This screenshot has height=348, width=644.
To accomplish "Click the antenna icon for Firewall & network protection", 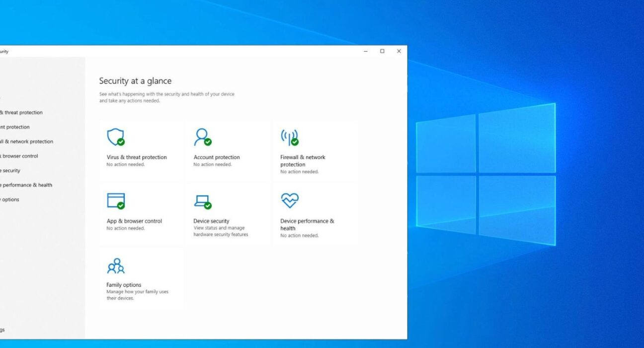I will point(289,137).
